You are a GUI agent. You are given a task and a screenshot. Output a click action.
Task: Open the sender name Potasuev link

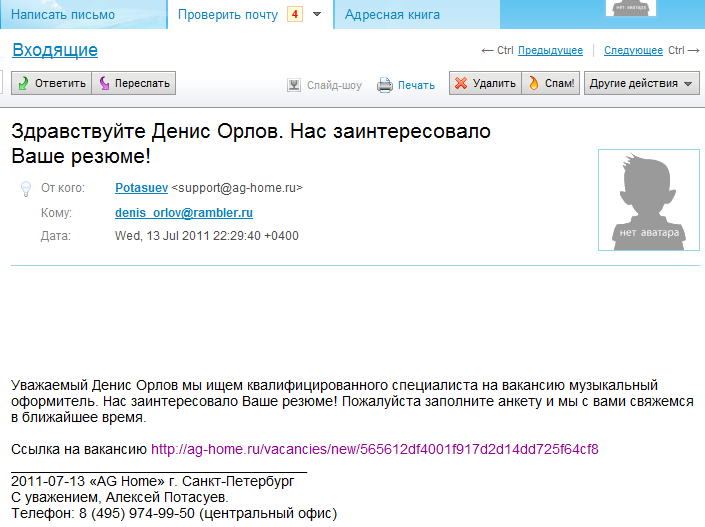(142, 188)
